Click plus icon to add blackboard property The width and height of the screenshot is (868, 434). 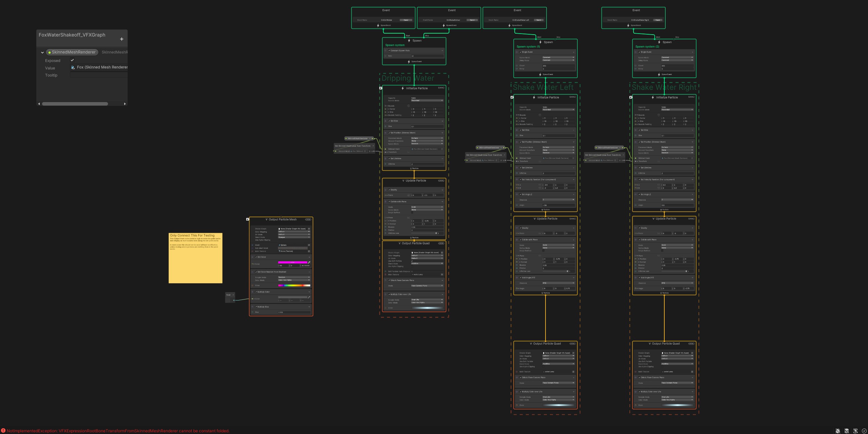click(x=122, y=39)
